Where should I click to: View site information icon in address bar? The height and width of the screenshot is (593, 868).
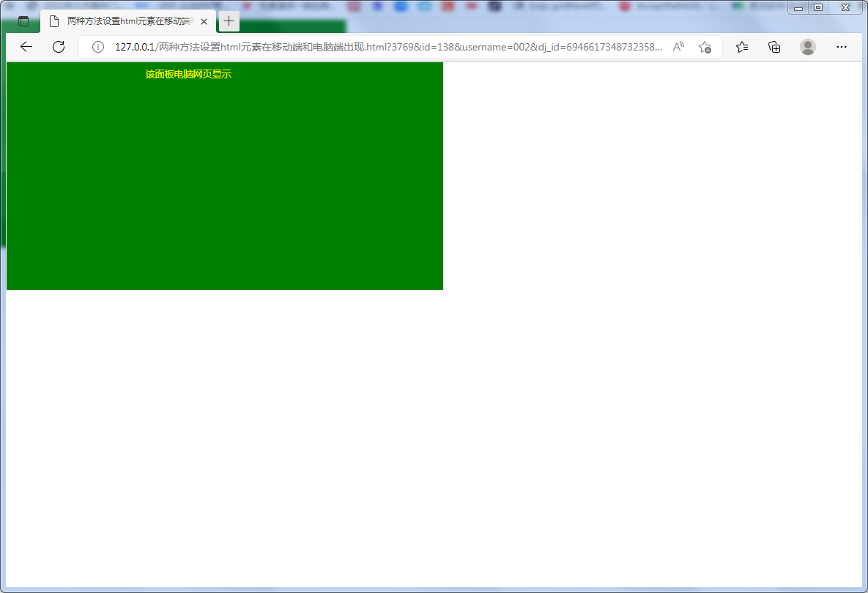pyautogui.click(x=98, y=47)
